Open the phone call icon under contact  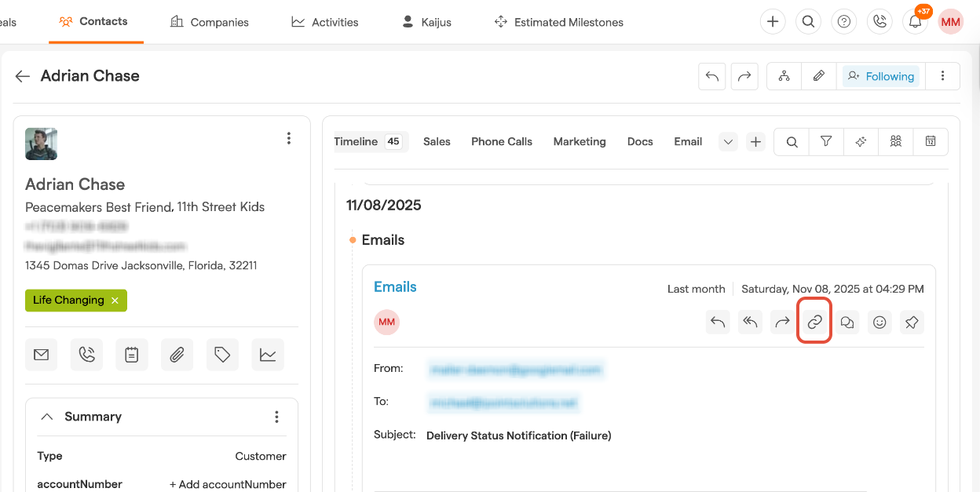coord(86,355)
